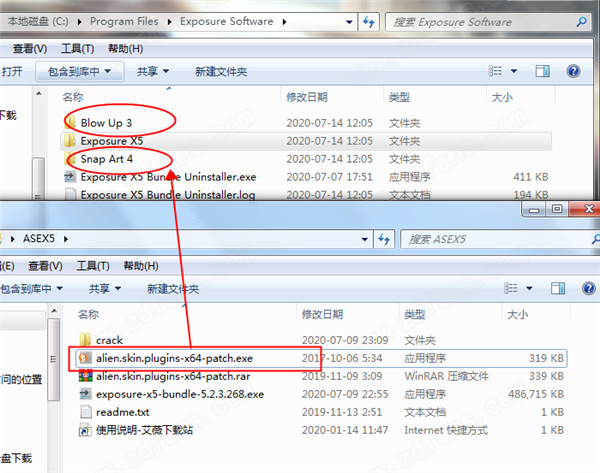This screenshot has width=600, height=473.
Task: Open the Snap Art 4 folder icon
Action: (70, 159)
